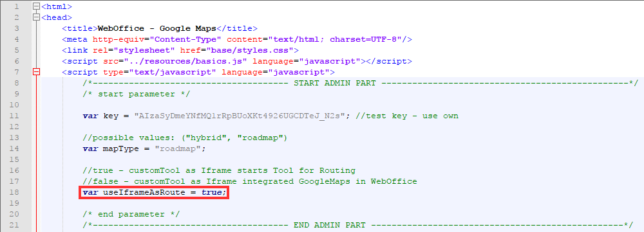Click line number 18 in the margin
Viewport: 644px width, 232px height.
pos(14,192)
